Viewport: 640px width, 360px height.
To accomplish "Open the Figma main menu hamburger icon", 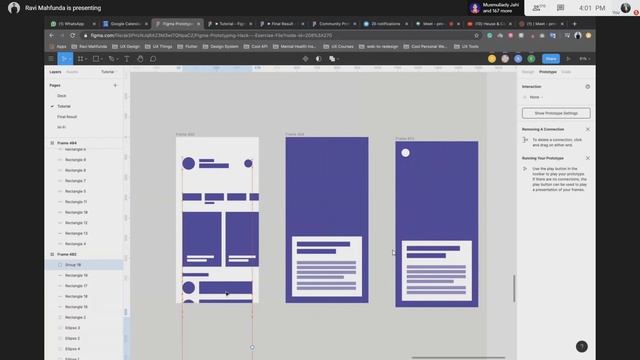I will click(51, 59).
